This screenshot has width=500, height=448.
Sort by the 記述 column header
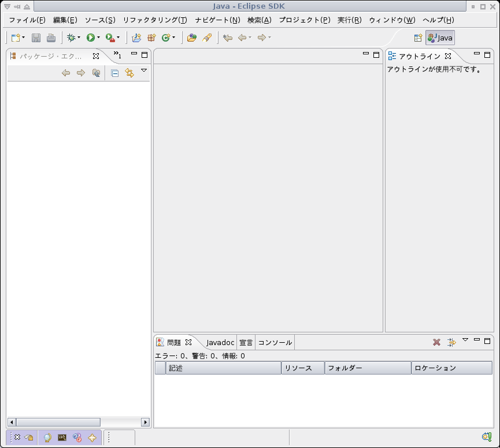click(224, 368)
